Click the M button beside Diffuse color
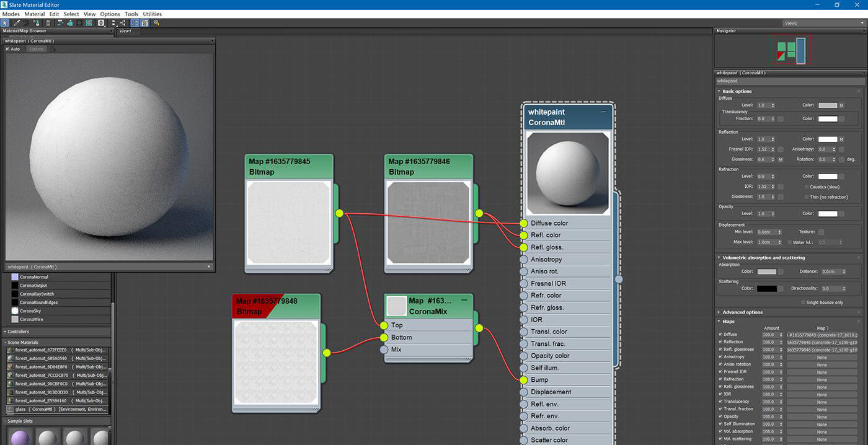 pyautogui.click(x=841, y=105)
